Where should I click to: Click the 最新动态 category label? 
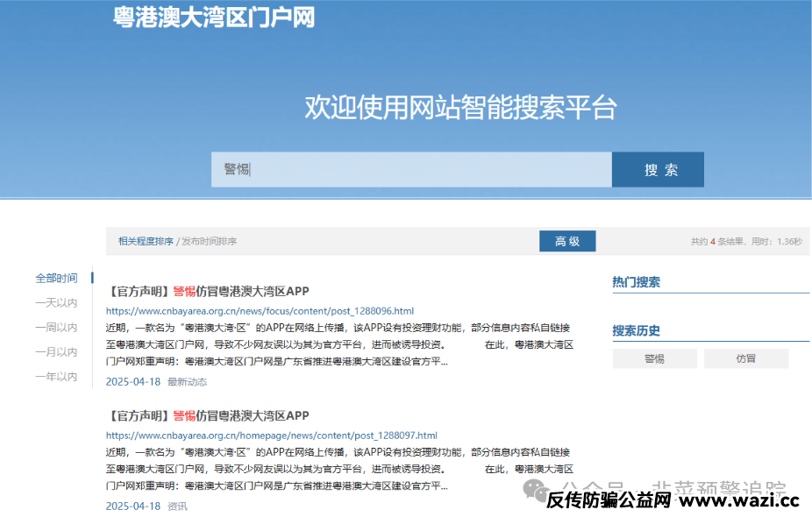(187, 381)
